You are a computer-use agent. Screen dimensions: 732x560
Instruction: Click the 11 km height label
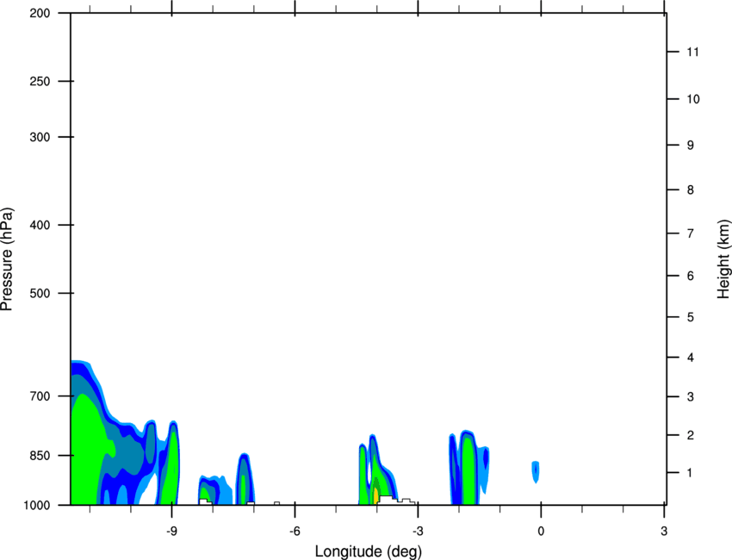click(x=692, y=52)
